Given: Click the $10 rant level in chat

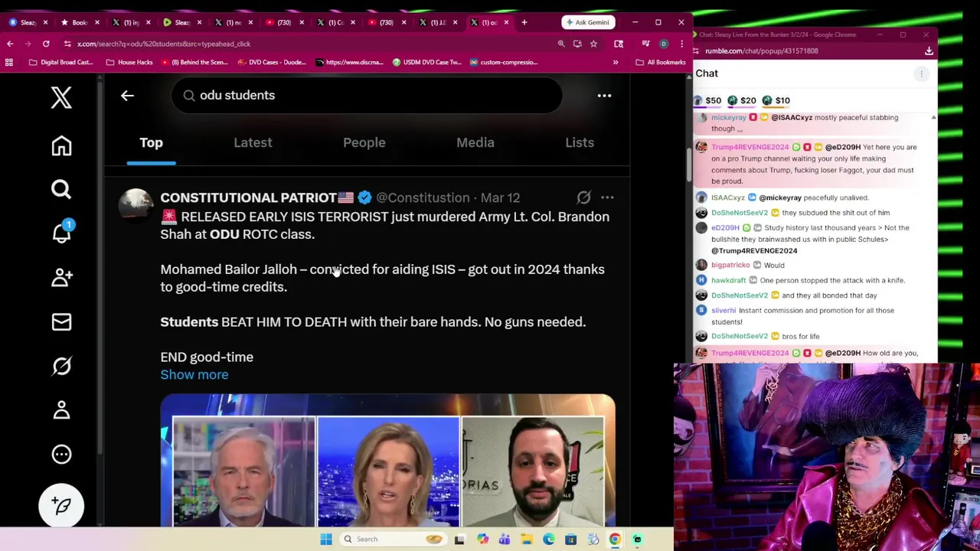Looking at the screenshot, I should click(x=776, y=100).
